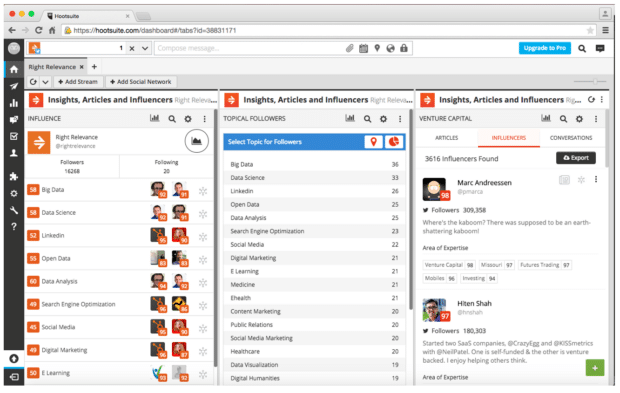The width and height of the screenshot is (620, 393).
Task: Open the Help question mark icon
Action: 14,227
